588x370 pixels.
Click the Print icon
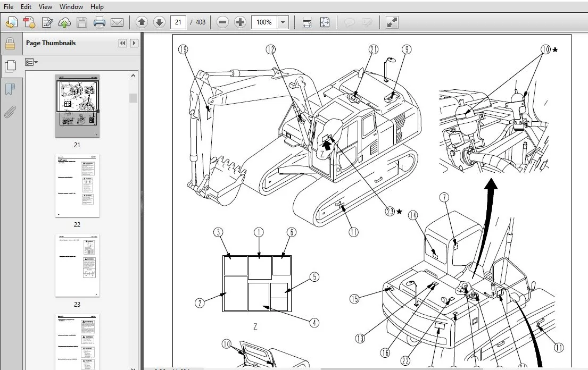click(x=100, y=22)
